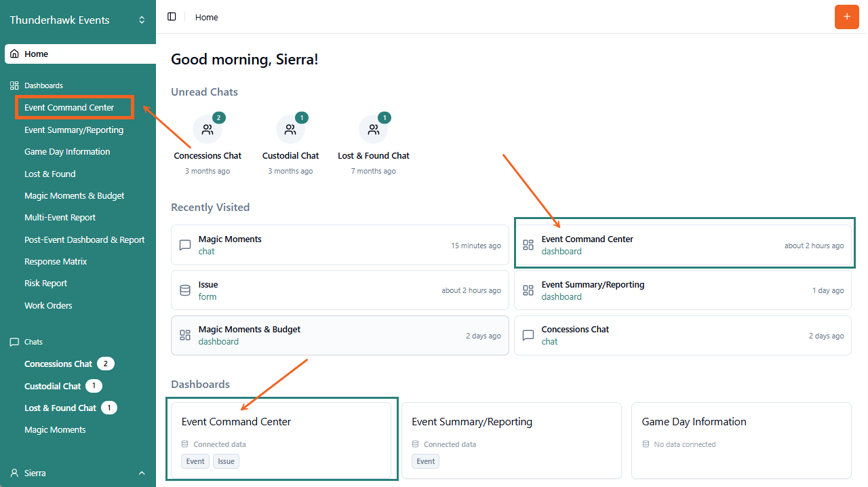Open Risk Report in sidebar
868x487 pixels.
pyautogui.click(x=45, y=284)
